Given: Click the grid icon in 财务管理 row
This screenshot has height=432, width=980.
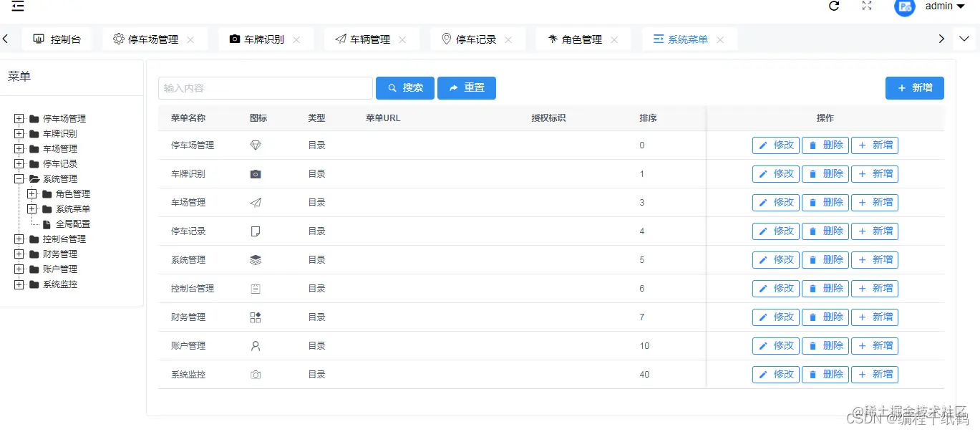Looking at the screenshot, I should coord(256,317).
